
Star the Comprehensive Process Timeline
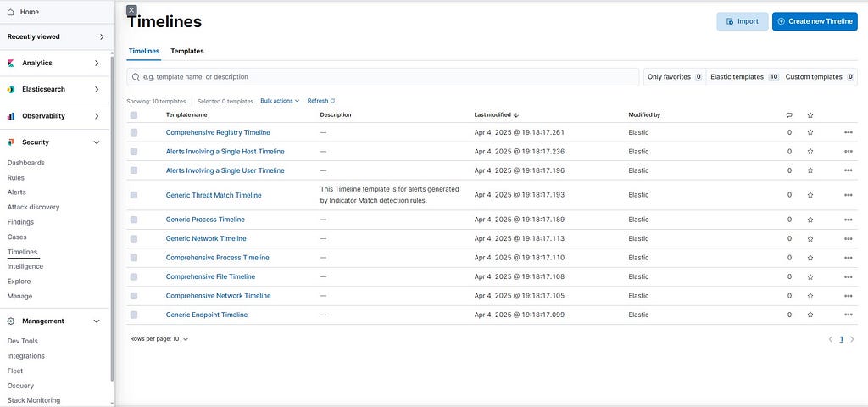point(810,258)
